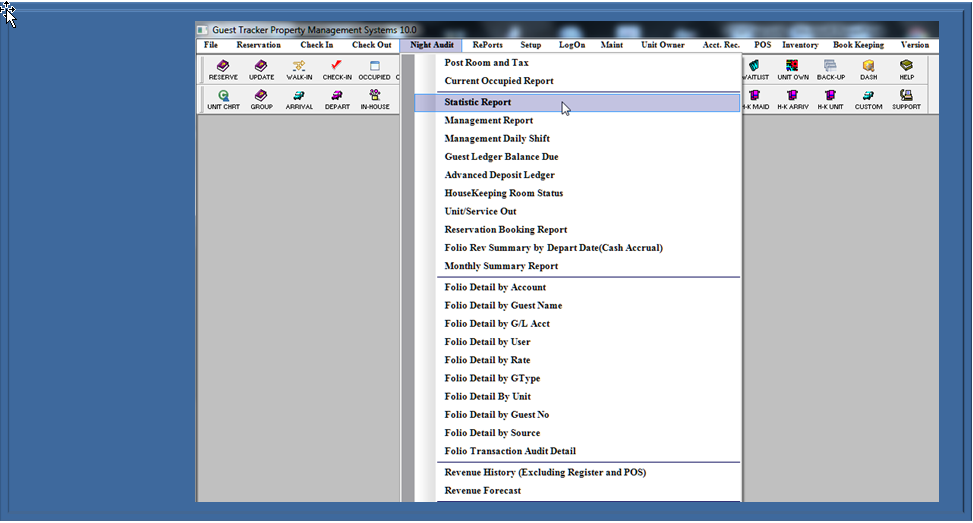Open the ARRIVAL toolbar icon
Image resolution: width=973 pixels, height=523 pixels.
pyautogui.click(x=299, y=99)
